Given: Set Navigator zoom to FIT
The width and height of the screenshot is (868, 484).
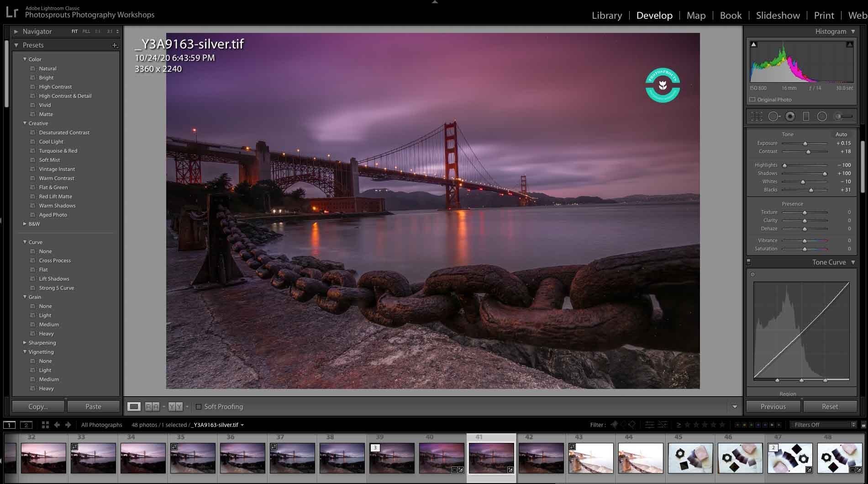Looking at the screenshot, I should (74, 32).
